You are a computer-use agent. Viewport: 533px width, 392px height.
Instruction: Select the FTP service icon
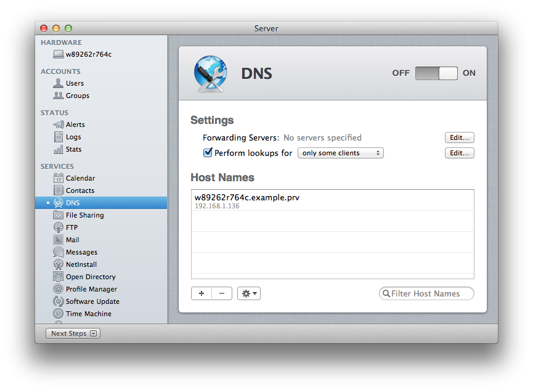pyautogui.click(x=59, y=227)
